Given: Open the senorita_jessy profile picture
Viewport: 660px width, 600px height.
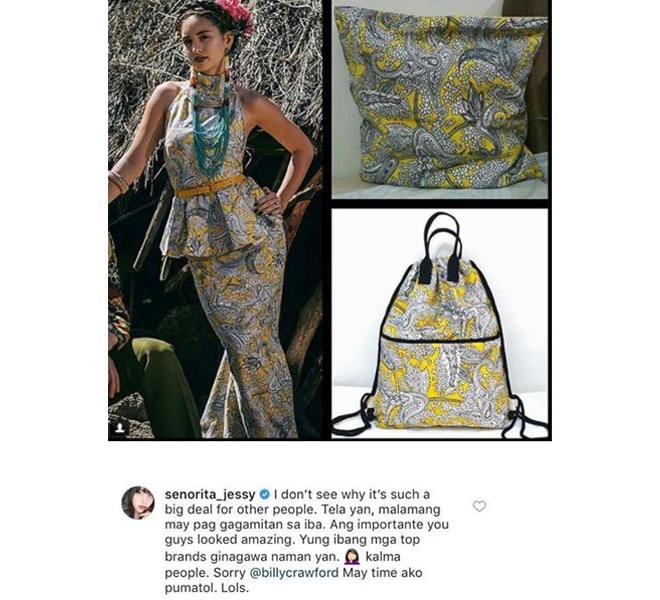Looking at the screenshot, I should click(138, 503).
